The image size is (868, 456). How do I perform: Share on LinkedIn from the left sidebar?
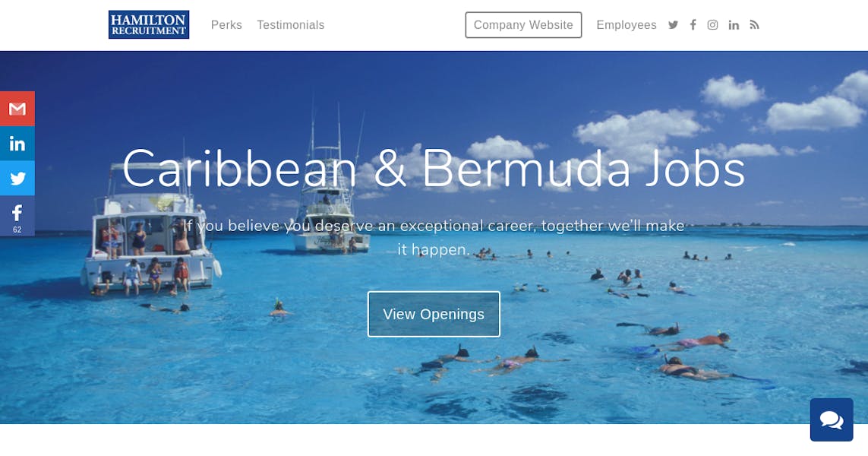point(17,144)
